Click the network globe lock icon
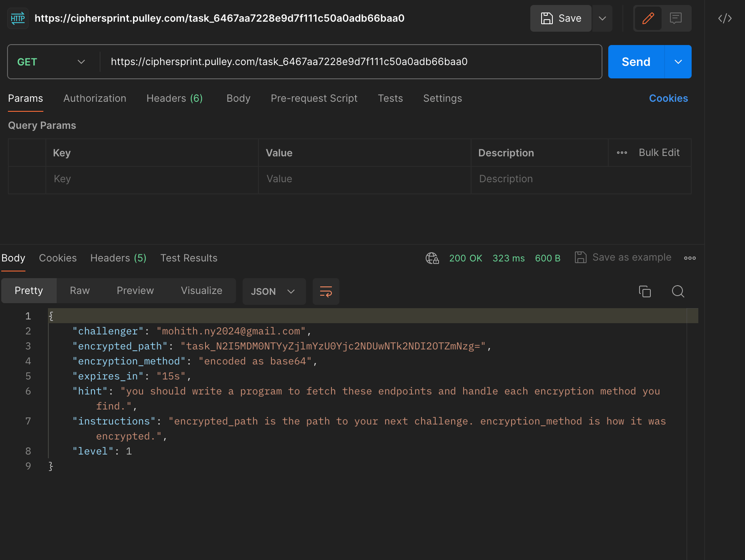The width and height of the screenshot is (745, 560). pos(432,258)
